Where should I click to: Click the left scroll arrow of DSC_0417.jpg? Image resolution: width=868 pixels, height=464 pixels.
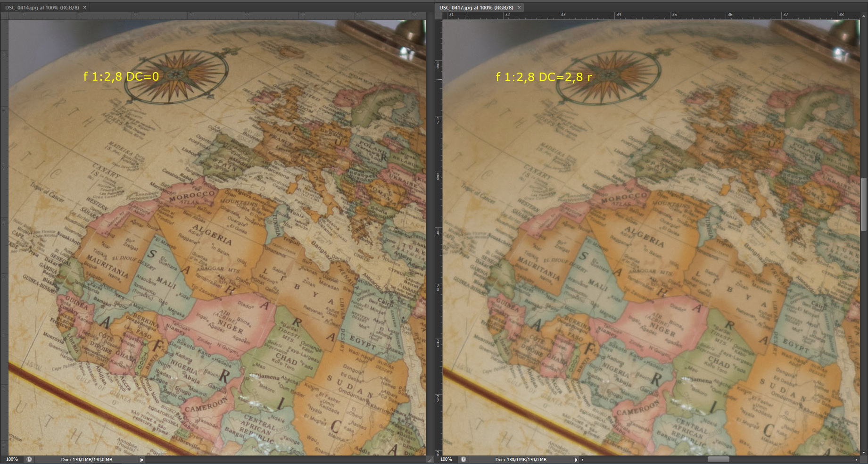pos(583,460)
